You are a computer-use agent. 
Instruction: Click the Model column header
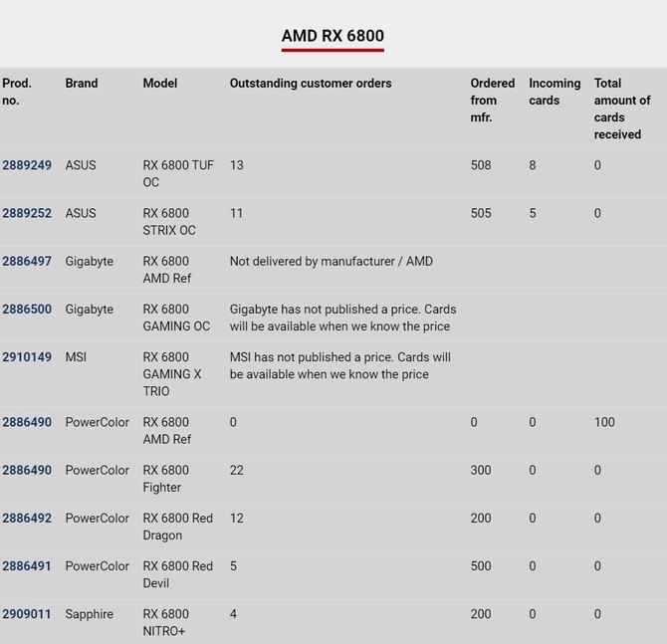[160, 84]
